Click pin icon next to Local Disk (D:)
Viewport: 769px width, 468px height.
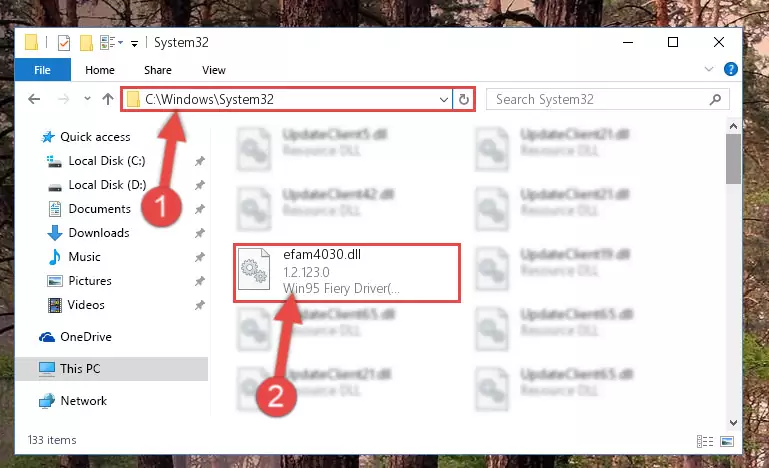pos(200,185)
